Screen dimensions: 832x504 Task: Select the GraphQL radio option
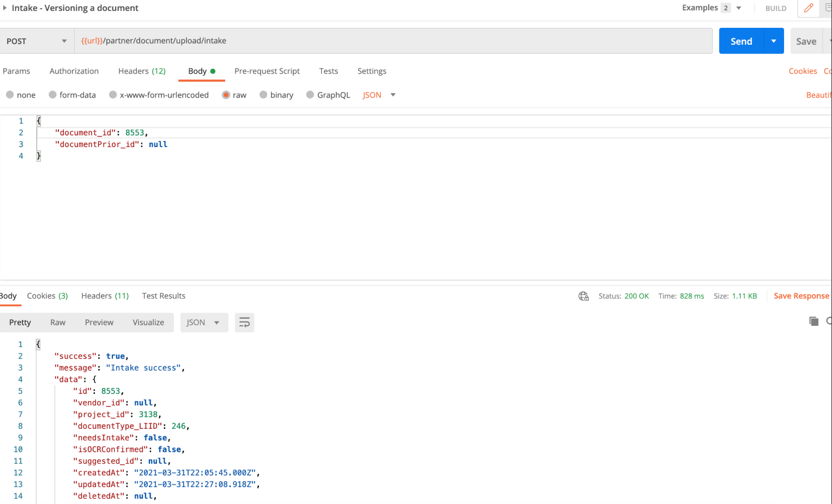pos(310,95)
